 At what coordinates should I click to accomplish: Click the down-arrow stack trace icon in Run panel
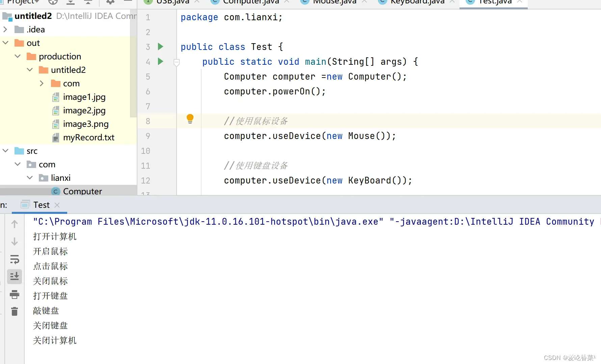15,242
